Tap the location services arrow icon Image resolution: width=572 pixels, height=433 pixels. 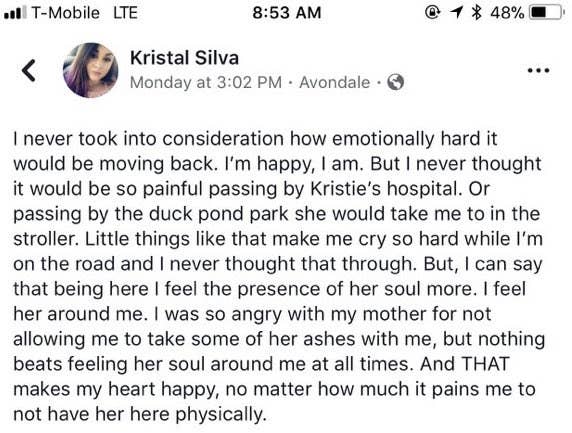point(456,12)
